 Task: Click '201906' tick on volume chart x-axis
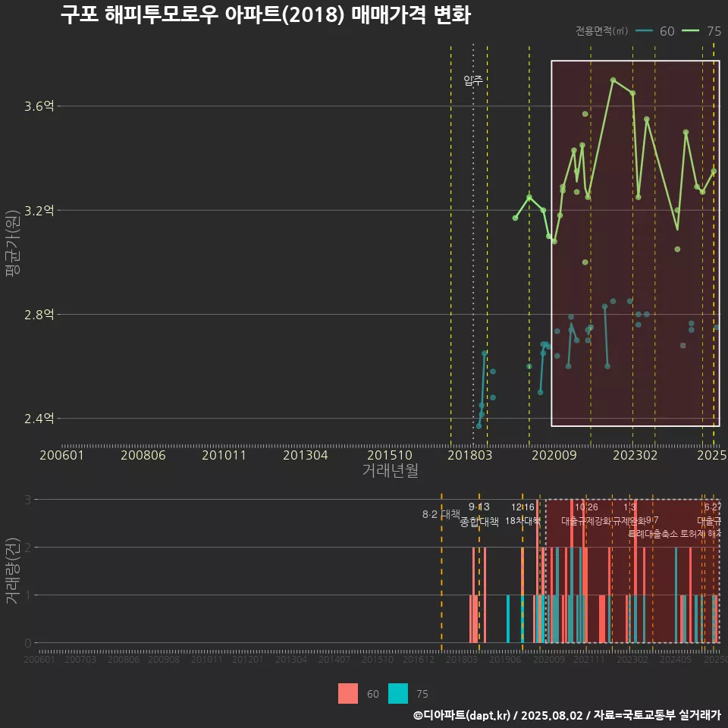point(505,659)
